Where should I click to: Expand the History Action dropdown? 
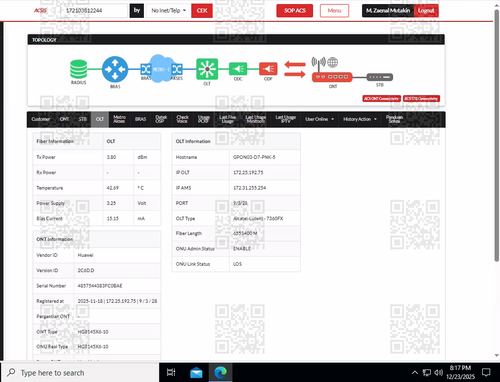360,119
